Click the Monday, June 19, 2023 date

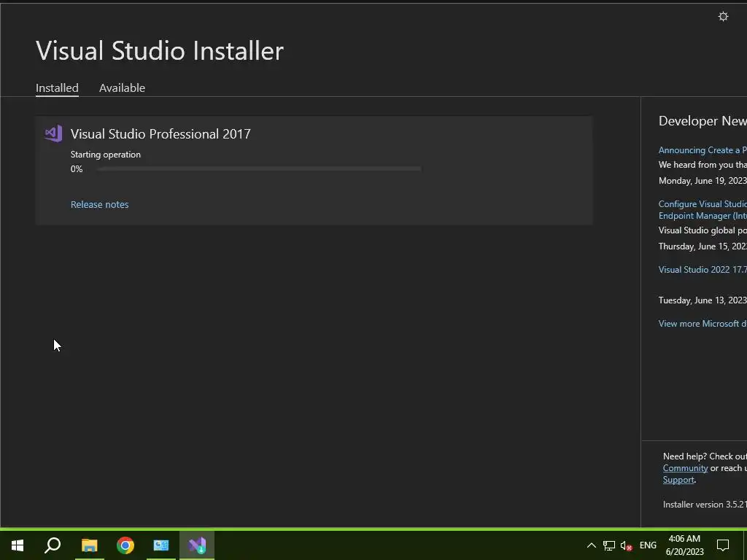point(703,181)
